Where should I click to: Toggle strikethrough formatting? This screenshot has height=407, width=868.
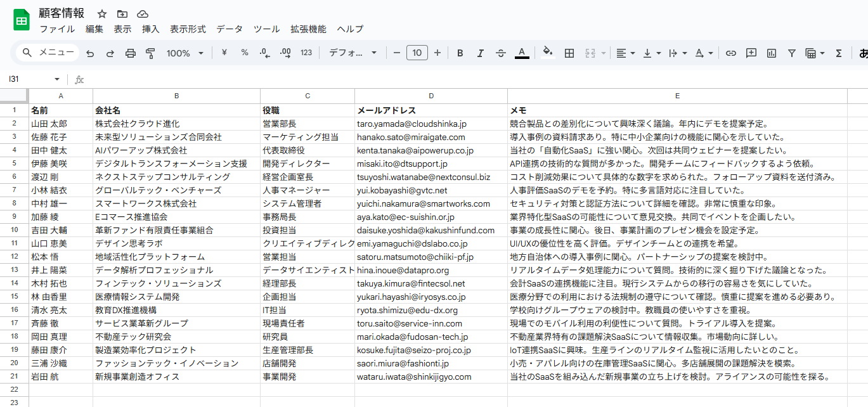[501, 53]
